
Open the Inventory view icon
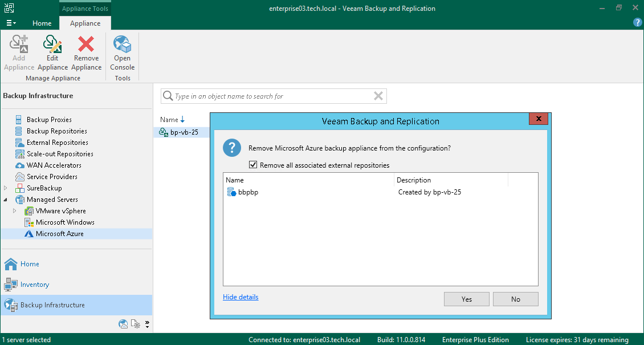(11, 285)
